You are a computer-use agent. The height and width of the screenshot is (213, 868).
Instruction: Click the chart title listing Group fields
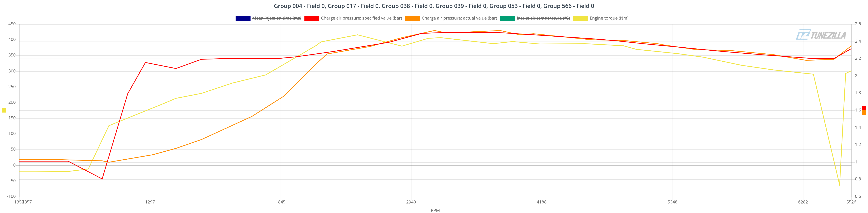click(x=434, y=6)
